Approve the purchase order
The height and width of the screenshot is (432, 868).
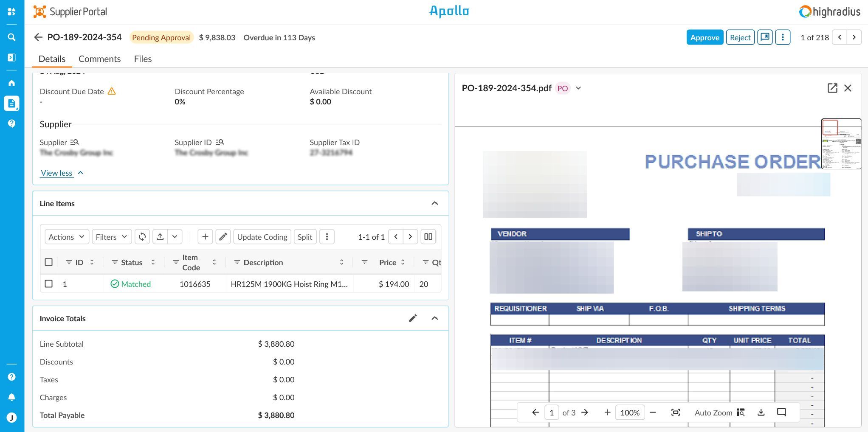pyautogui.click(x=705, y=37)
